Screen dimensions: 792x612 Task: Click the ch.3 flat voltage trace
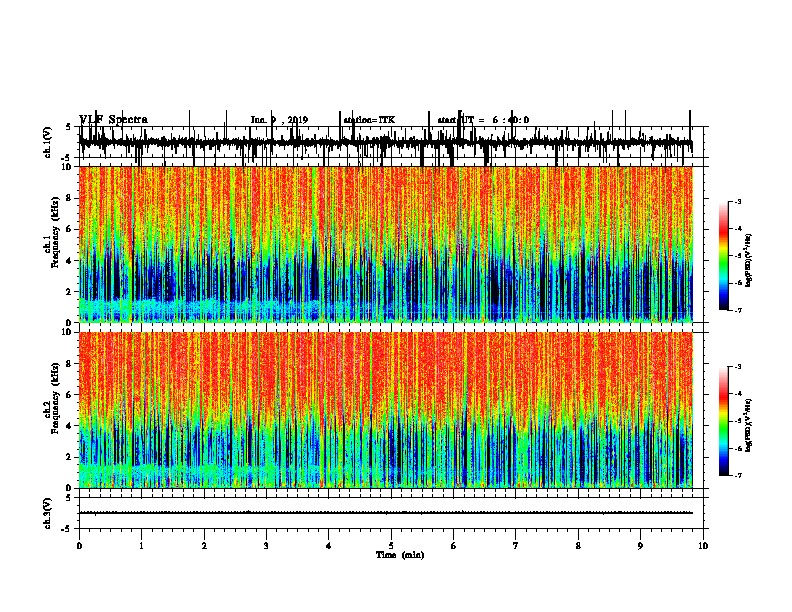pyautogui.click(x=386, y=513)
